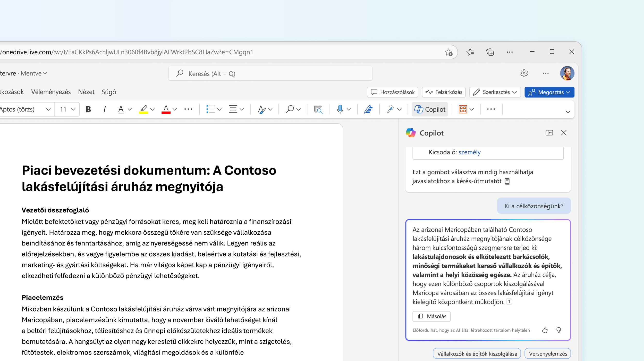Screen dimensions: 644x361
Task: Dock the Copilot pane icon
Action: [x=549, y=133]
